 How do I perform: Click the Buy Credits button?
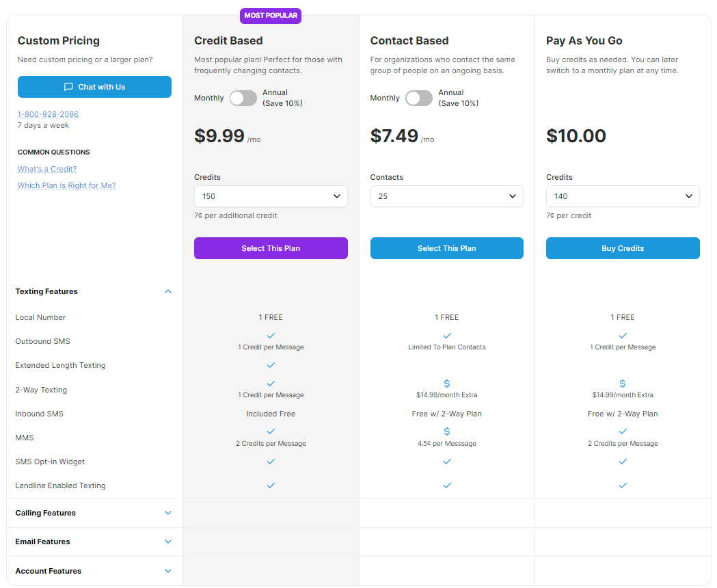pyautogui.click(x=623, y=248)
